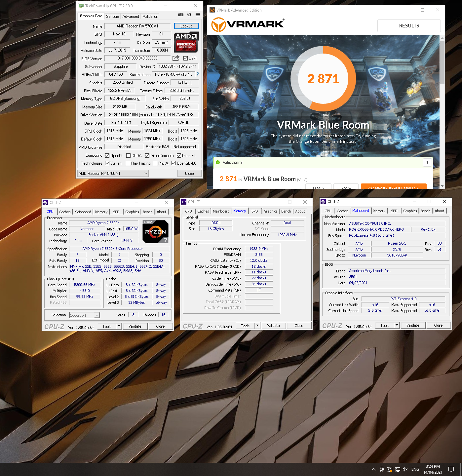Click the ENG language indicator
Image resolution: width=462 pixels, height=476 pixels.
tap(415, 469)
